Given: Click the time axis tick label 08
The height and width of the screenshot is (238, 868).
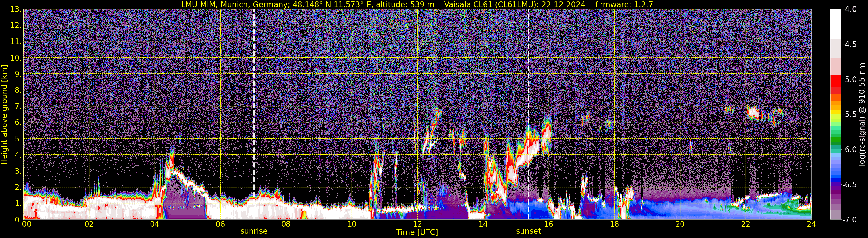Looking at the screenshot, I should coord(286,224).
